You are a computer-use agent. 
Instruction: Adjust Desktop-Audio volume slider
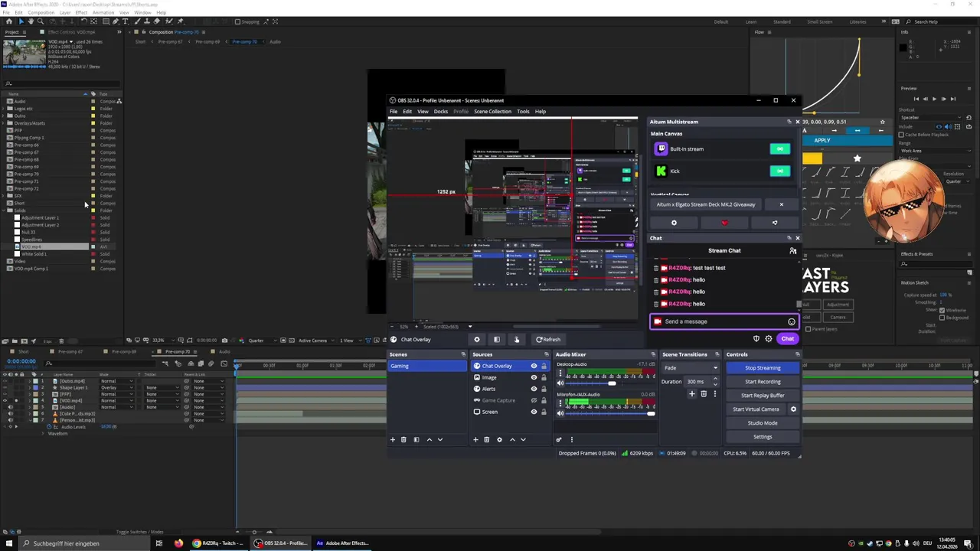coord(610,383)
